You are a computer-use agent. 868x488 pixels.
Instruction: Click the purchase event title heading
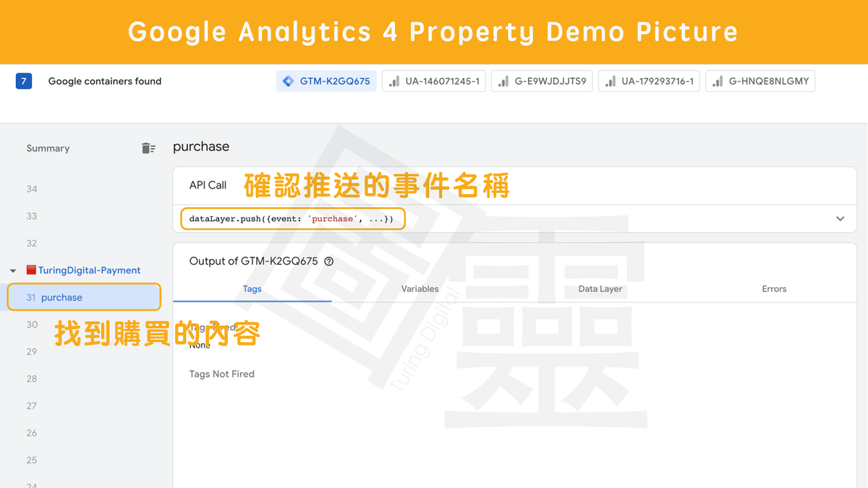tap(201, 147)
